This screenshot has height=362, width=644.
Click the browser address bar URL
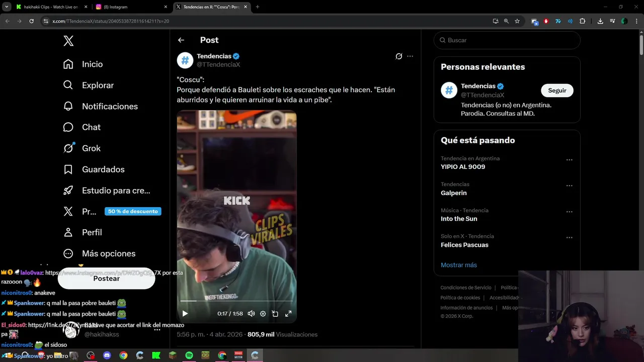[x=111, y=21]
